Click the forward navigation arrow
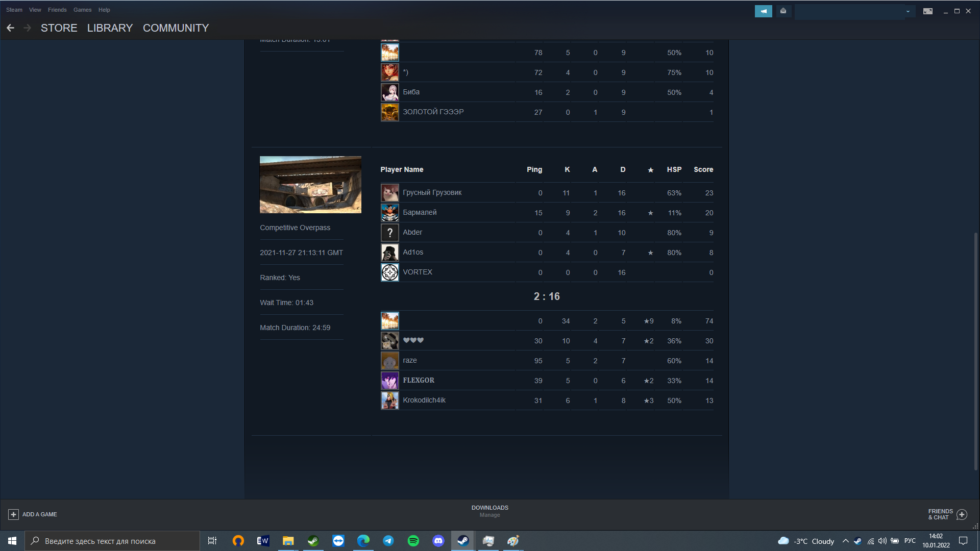This screenshot has height=551, width=980. (x=28, y=28)
